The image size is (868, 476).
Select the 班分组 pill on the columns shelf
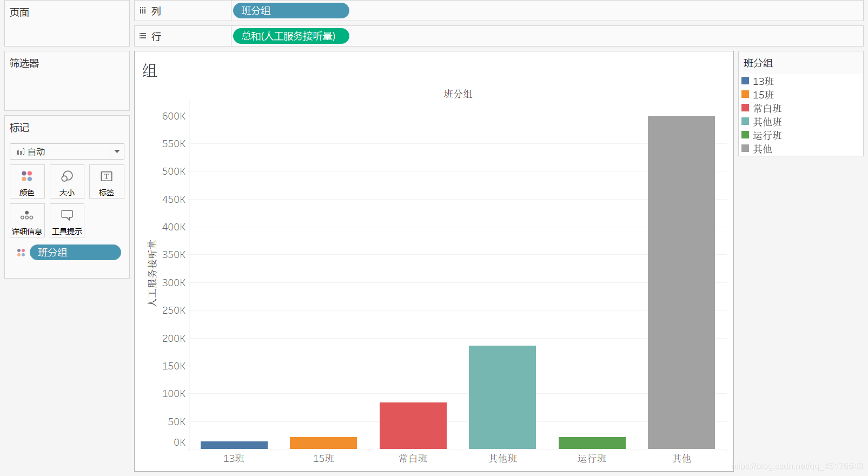pyautogui.click(x=291, y=10)
